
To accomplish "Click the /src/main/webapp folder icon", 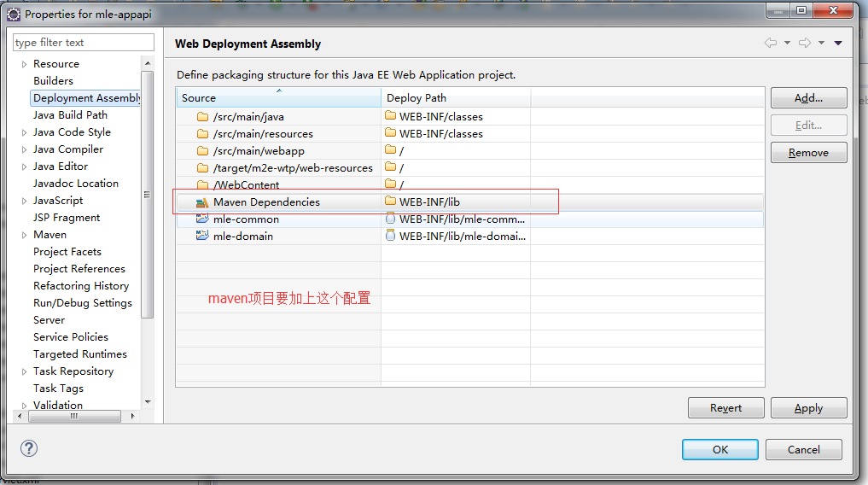I will pos(202,150).
